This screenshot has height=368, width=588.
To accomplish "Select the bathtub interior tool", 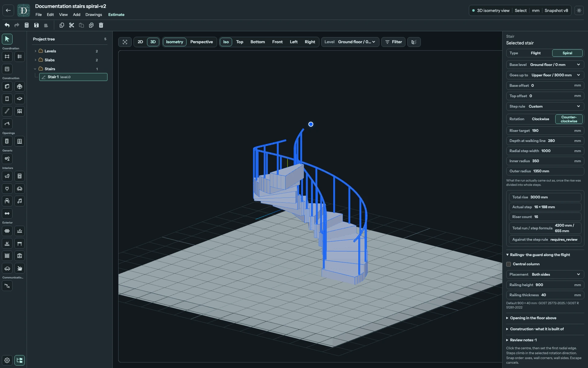I will (7, 176).
